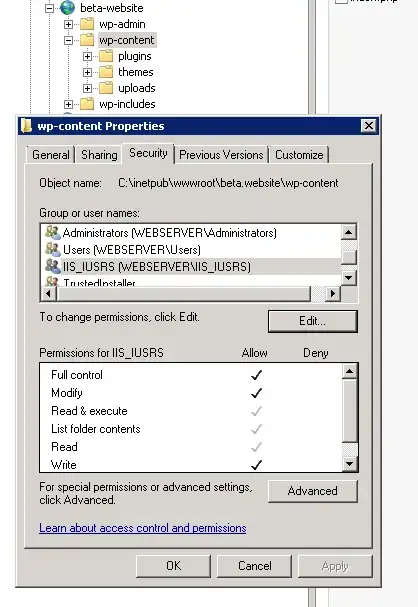
Task: Expand the wp-includes tree node
Action: pyautogui.click(x=69, y=104)
